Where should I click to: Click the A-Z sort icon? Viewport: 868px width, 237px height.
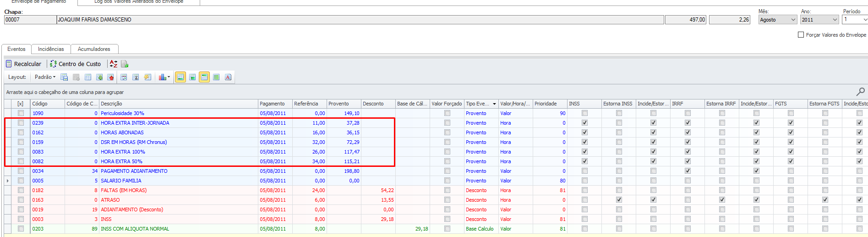tap(114, 64)
